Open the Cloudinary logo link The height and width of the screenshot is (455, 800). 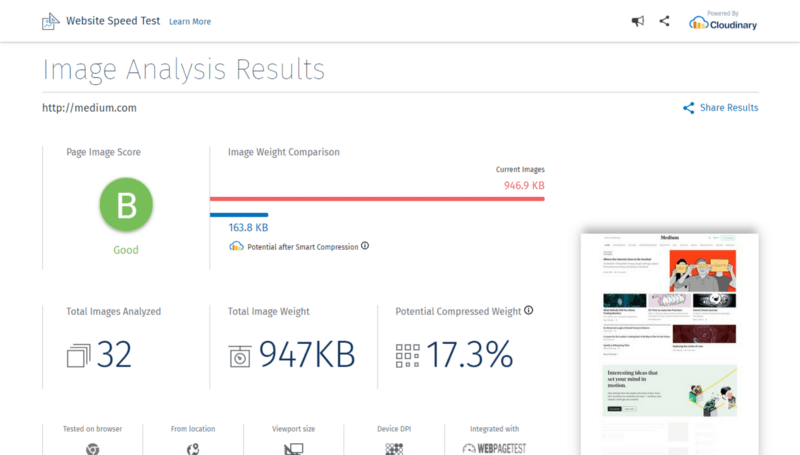pos(723,21)
